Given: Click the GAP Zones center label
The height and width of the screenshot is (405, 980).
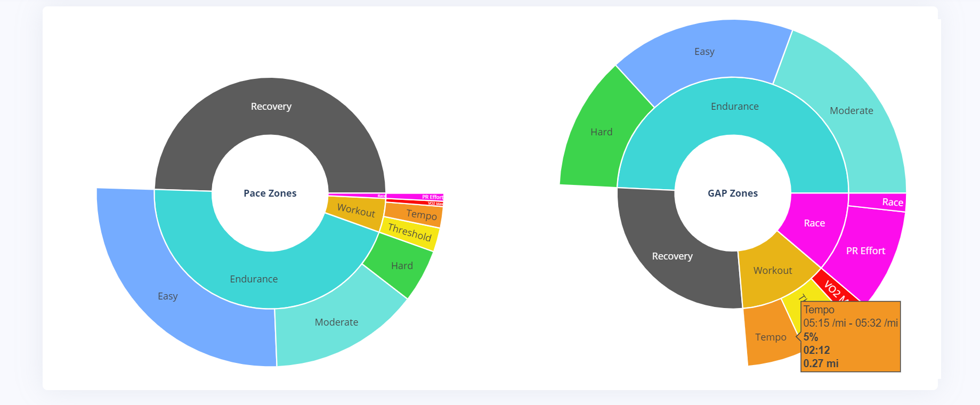Looking at the screenshot, I should 733,193.
